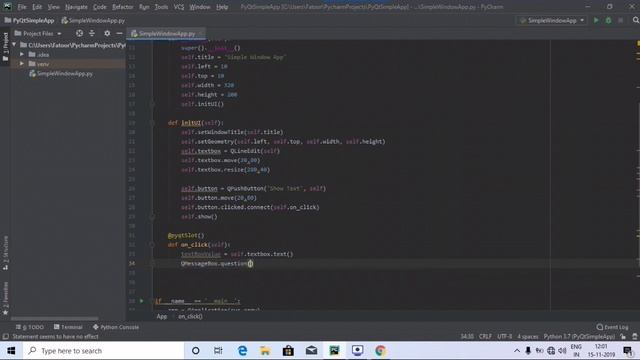Open the volume control in tray

pos(562,351)
